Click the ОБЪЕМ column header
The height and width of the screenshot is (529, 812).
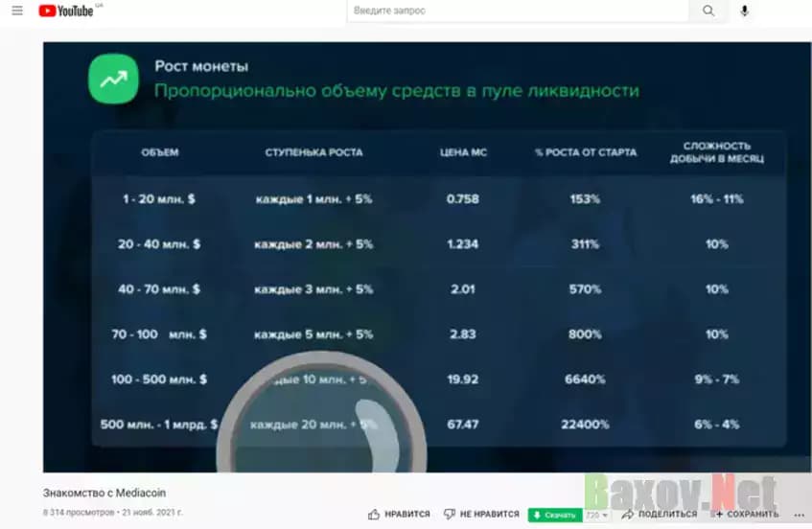[x=159, y=152]
